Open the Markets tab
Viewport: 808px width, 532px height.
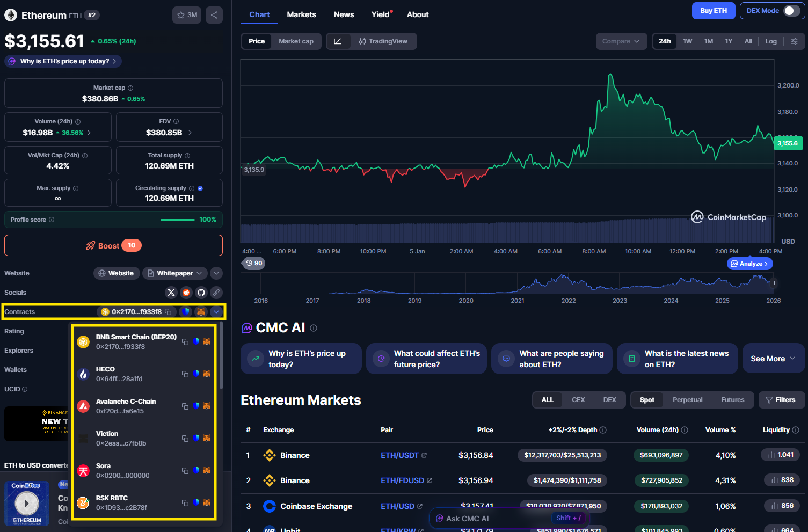301,14
